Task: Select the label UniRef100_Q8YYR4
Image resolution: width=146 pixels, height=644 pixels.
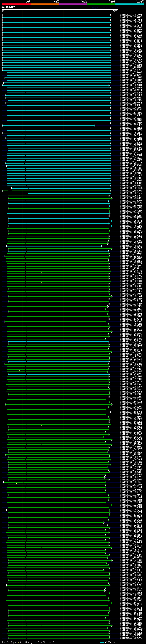Action: coord(131,87)
